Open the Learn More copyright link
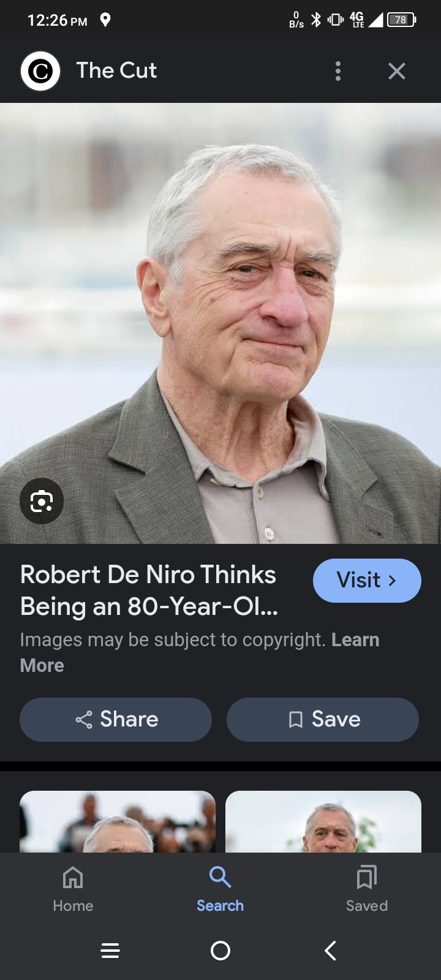 click(200, 652)
